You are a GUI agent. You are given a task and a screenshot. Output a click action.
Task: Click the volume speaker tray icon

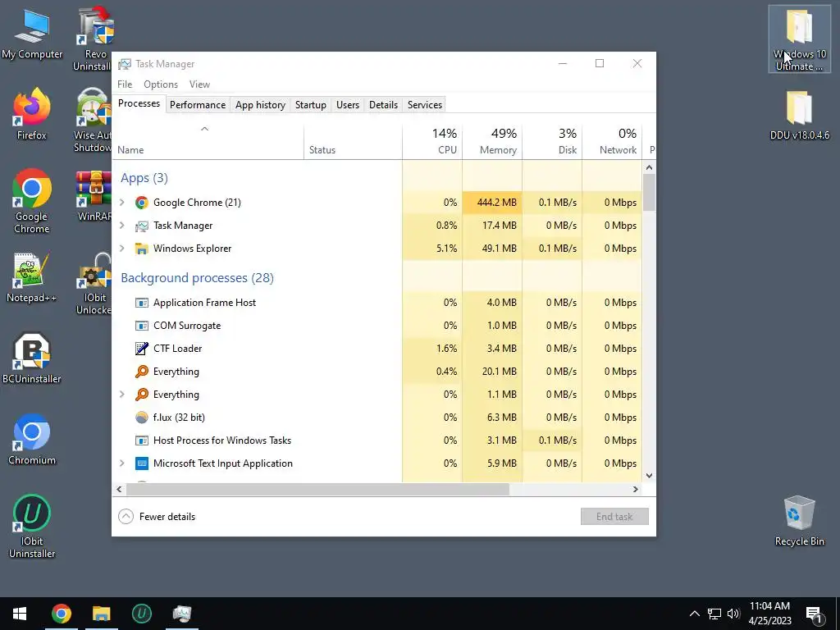coord(733,614)
